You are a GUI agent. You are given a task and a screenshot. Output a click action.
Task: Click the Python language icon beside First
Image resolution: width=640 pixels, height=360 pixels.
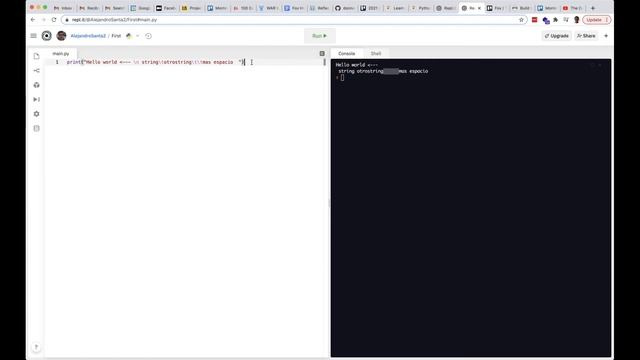129,36
